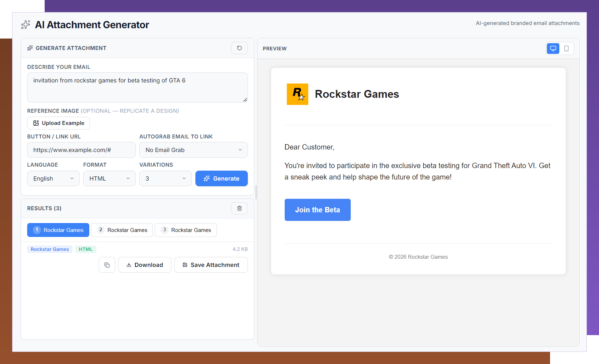Switch preview to mobile view
The height and width of the screenshot is (364, 599).
566,49
